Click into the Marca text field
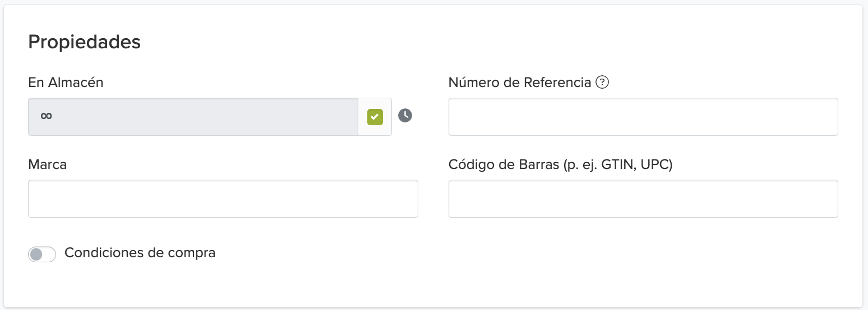Screen dimensions: 868x310 coord(223,199)
